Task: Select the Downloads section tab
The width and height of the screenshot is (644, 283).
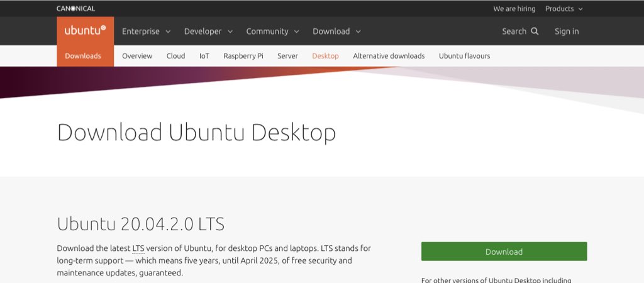Action: (83, 56)
